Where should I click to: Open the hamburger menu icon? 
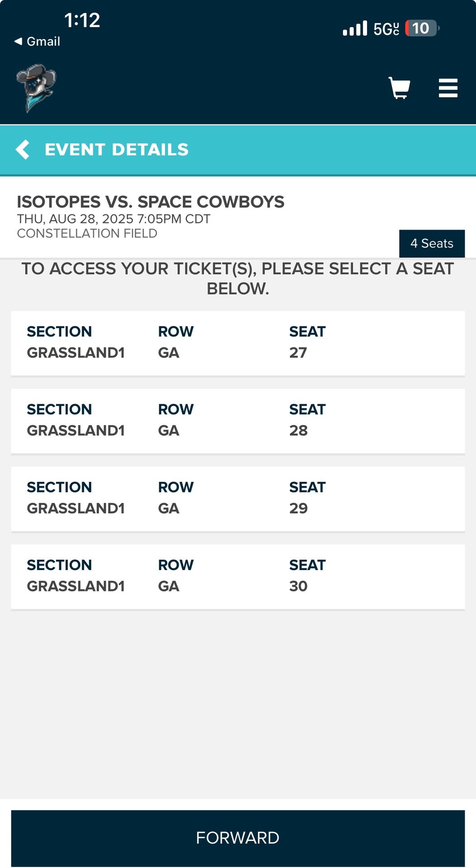point(448,88)
